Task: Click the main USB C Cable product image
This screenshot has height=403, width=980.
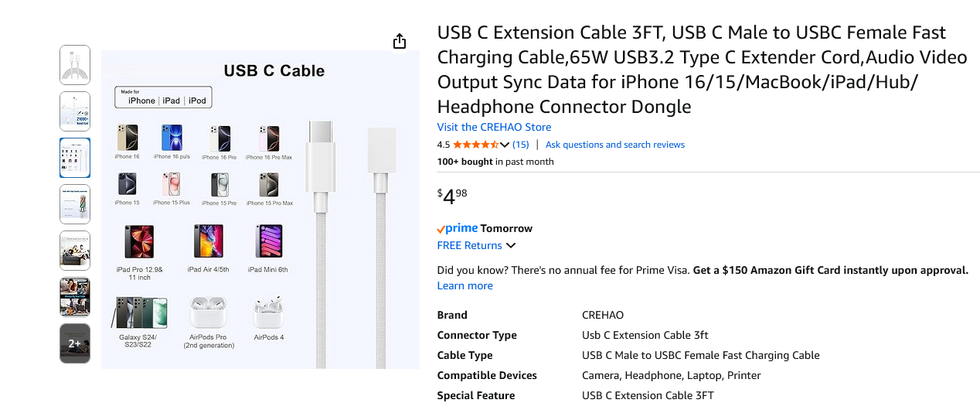Action: coord(260,209)
